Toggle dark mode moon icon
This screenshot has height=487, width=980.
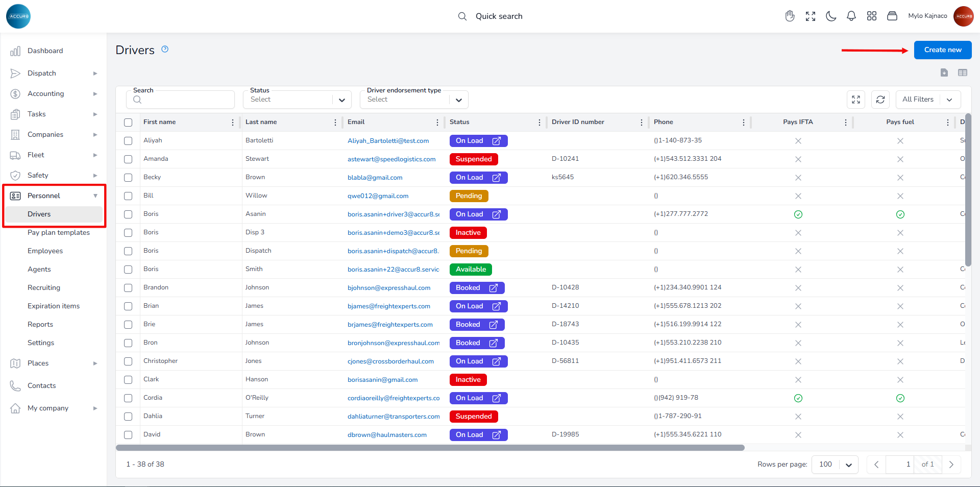click(x=831, y=16)
